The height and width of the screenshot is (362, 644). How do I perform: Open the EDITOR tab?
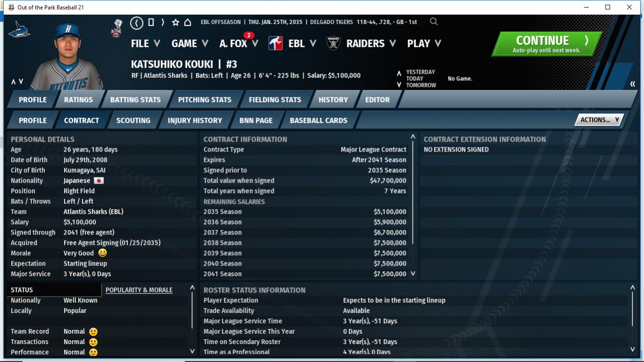(377, 100)
